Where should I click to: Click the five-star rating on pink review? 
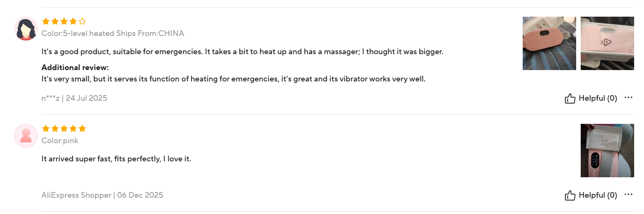click(64, 128)
